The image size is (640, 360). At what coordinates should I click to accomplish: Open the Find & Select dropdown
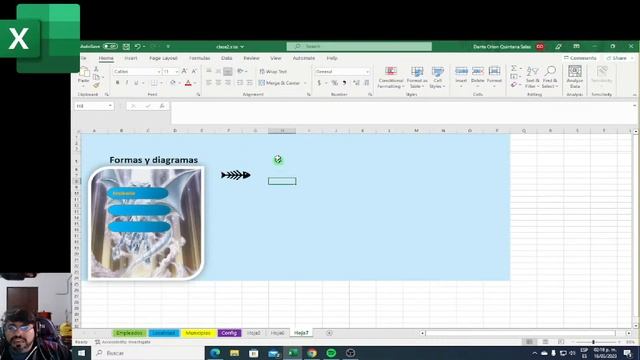[x=549, y=77]
